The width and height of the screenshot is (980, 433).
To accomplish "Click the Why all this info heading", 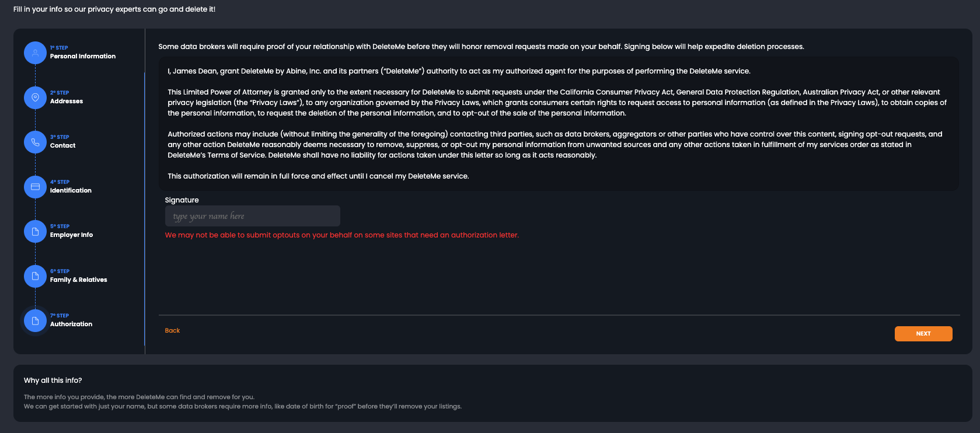I will point(53,380).
